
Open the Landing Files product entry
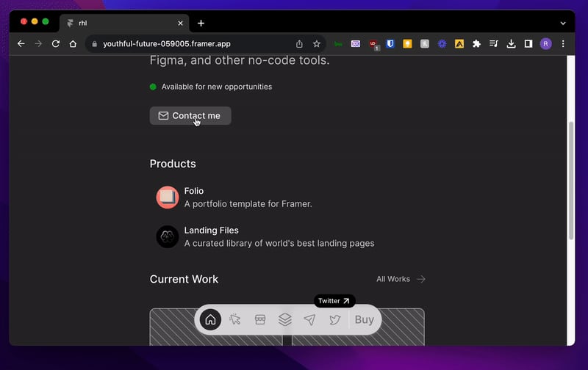tap(265, 236)
